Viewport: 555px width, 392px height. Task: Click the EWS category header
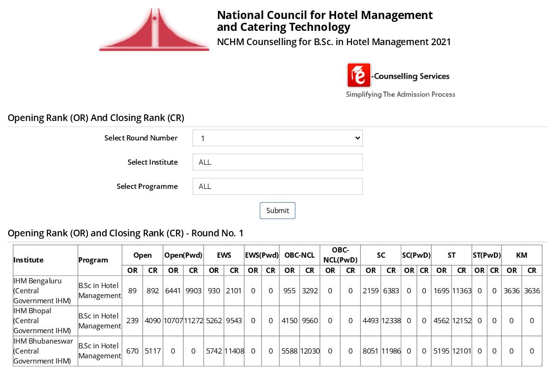(x=224, y=255)
